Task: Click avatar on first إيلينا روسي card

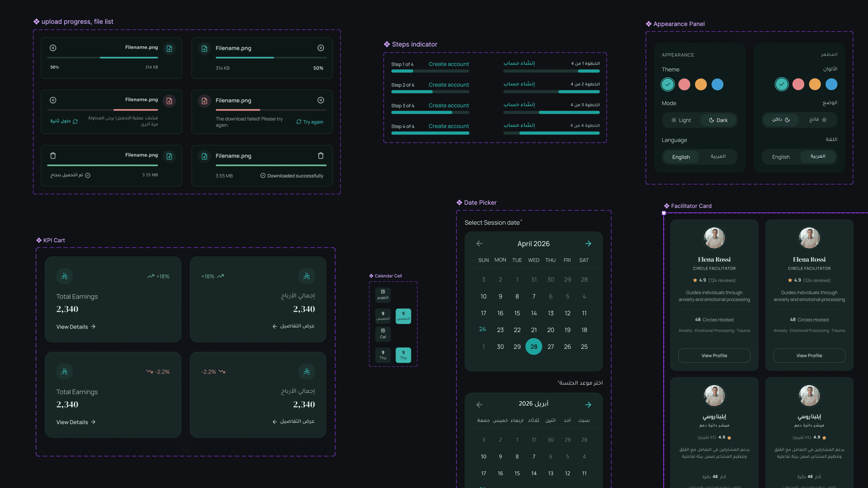Action: (714, 395)
